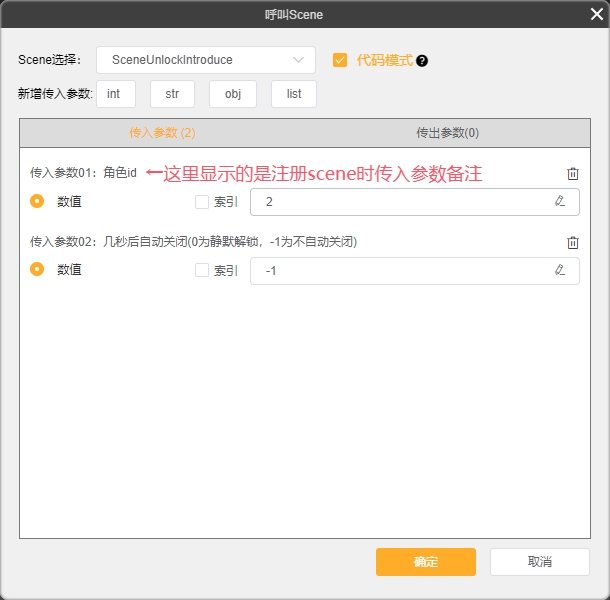Open the Scene选择 dropdown
This screenshot has width=610, height=600.
coord(206,60)
